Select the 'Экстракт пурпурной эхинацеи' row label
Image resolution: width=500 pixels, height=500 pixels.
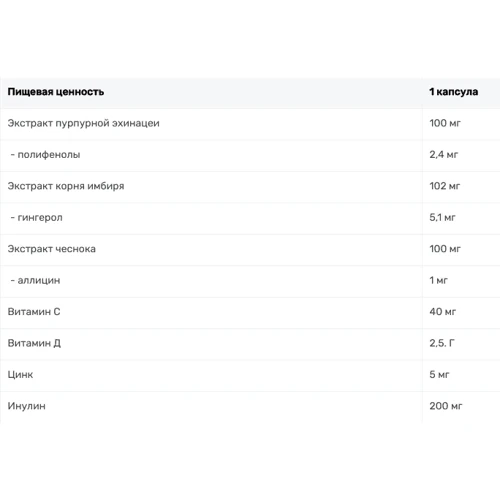tap(83, 123)
